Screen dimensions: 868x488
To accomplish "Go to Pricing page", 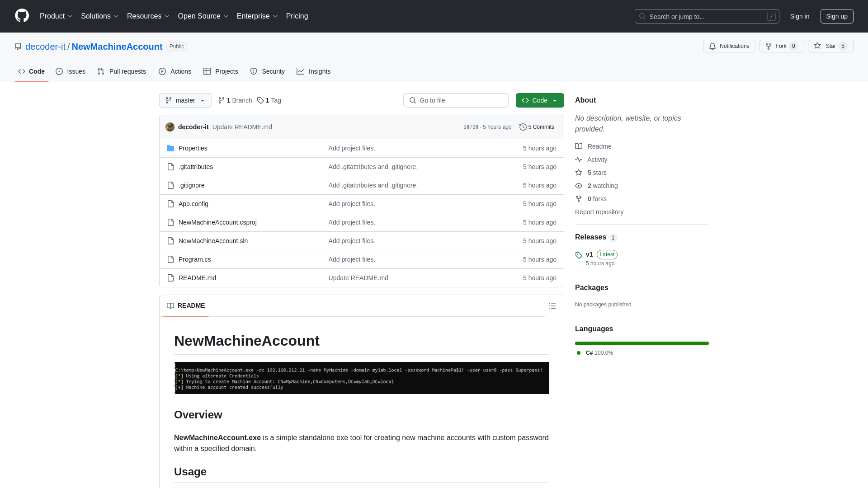I will pyautogui.click(x=297, y=16).
